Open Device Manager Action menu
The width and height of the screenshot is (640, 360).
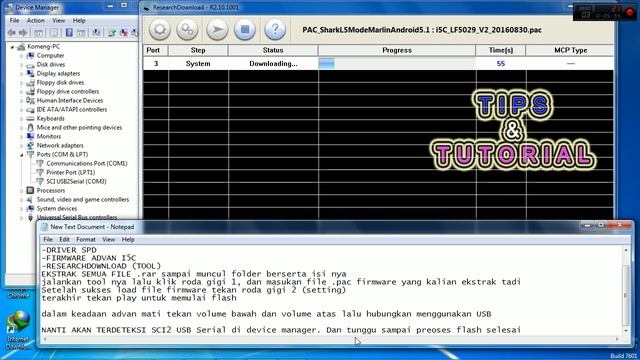click(x=36, y=20)
